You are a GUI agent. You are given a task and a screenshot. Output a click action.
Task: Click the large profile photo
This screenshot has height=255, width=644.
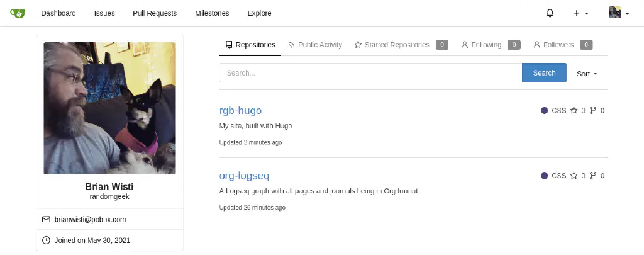(x=109, y=108)
